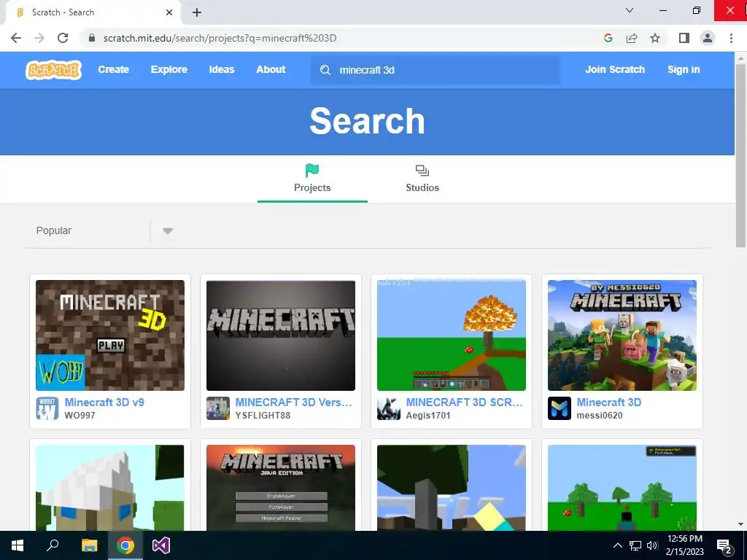The height and width of the screenshot is (560, 747).
Task: Click the browser address bar URL
Action: click(220, 38)
